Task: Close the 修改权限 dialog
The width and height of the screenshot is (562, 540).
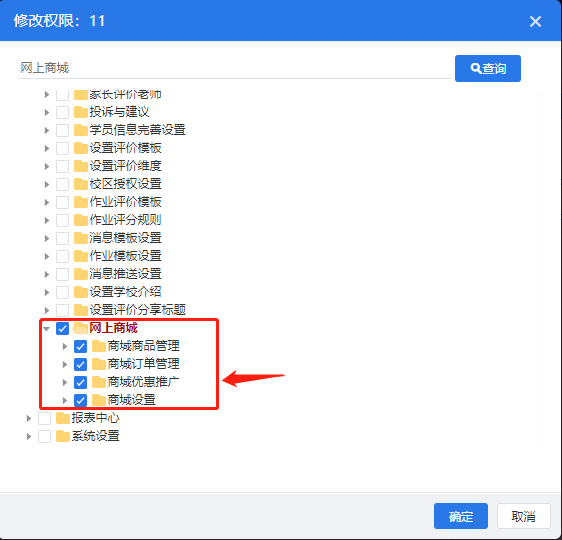Action: tap(535, 21)
